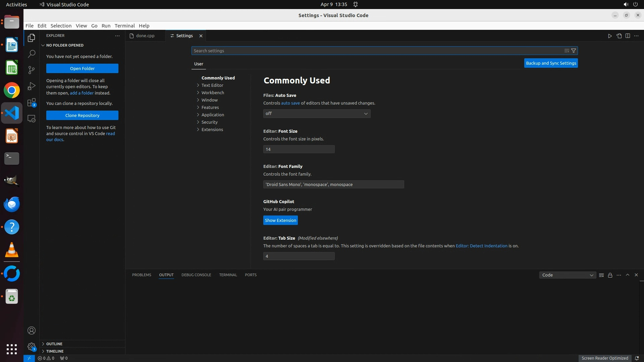Screen dimensions: 644x362
Task: Open the Extensions view icon
Action: point(32,103)
